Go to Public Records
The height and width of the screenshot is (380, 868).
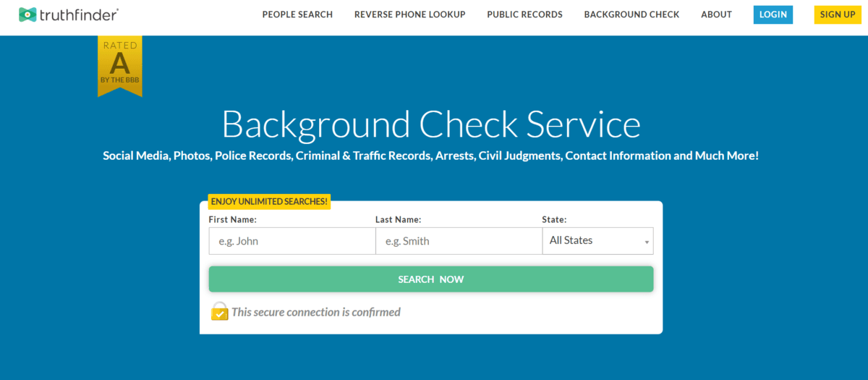pos(524,14)
